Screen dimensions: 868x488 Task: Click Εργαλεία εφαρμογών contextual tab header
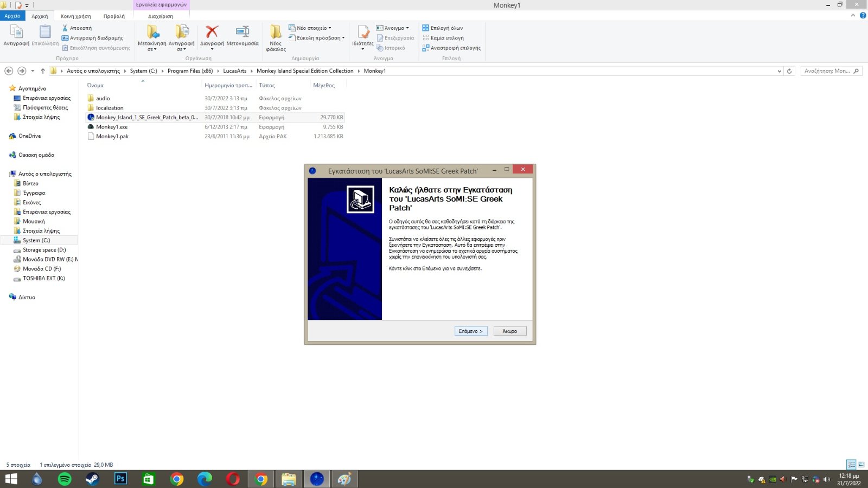pos(161,5)
